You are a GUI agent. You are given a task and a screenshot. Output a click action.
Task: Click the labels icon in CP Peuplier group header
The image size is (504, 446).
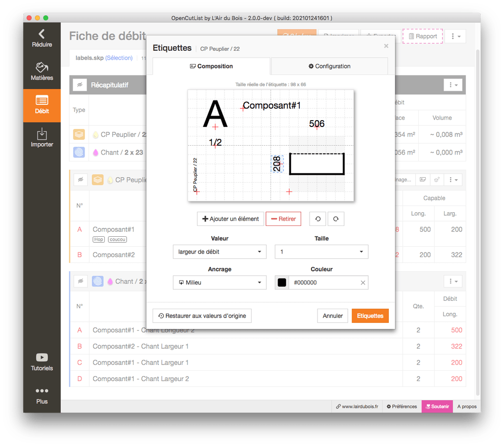(423, 179)
